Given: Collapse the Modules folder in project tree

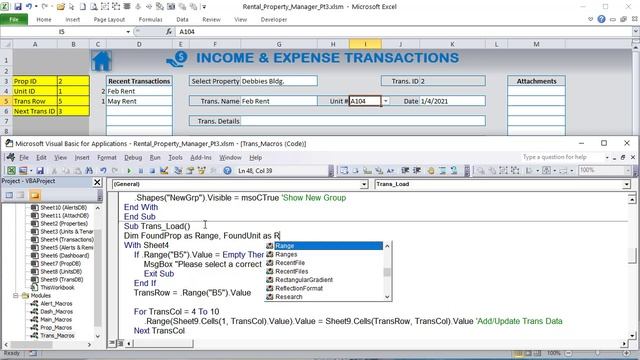Looking at the screenshot, I should tap(16, 296).
